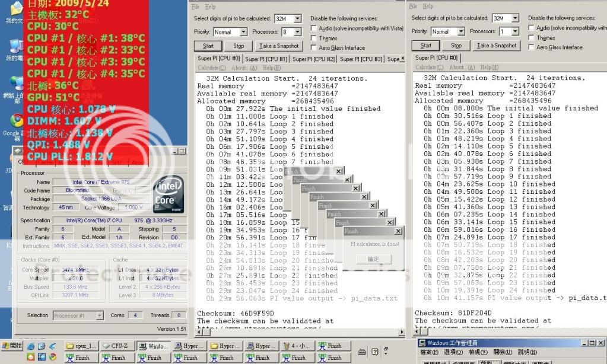This screenshot has height=364, width=607.
Task: Click the Windows Task Manager title bar icon
Action: (421, 343)
